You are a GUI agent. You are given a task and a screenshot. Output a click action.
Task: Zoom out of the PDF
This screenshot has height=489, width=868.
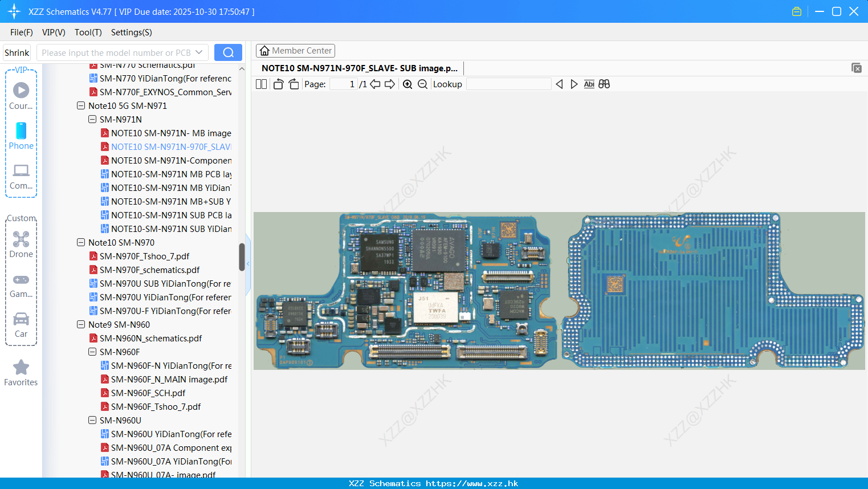coord(422,84)
